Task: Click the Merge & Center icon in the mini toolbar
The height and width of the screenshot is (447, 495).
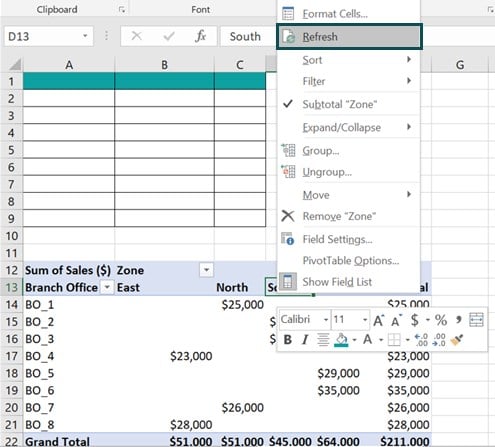Action: (476, 320)
